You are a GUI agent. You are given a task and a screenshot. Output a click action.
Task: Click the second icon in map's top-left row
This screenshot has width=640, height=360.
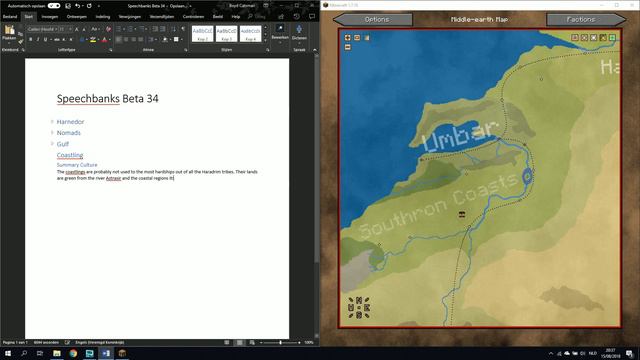tap(357, 38)
